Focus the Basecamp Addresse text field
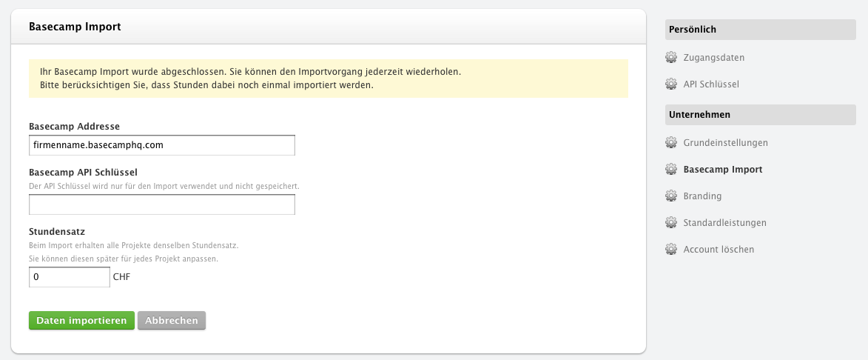This screenshot has height=360, width=868. click(x=161, y=145)
